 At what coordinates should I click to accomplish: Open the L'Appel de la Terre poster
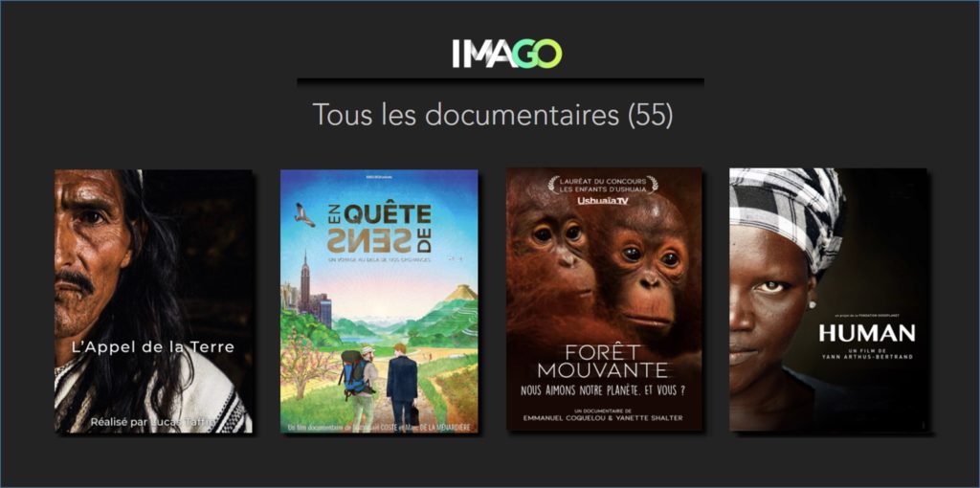154,301
